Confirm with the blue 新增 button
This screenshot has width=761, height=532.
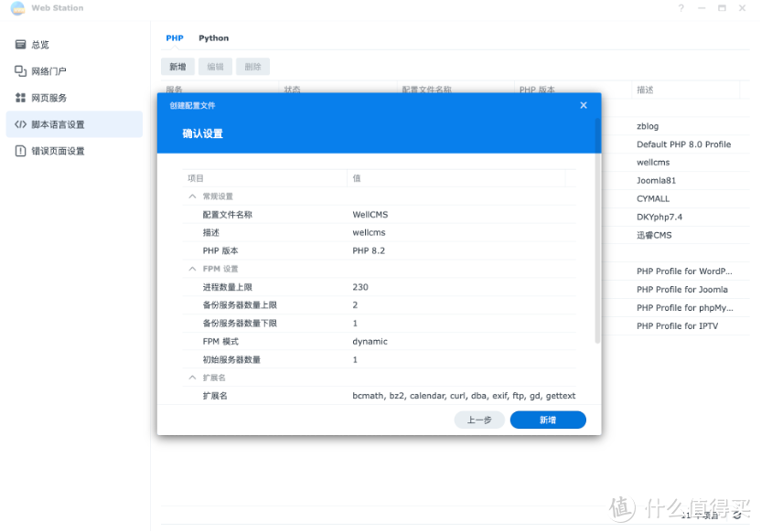[548, 420]
